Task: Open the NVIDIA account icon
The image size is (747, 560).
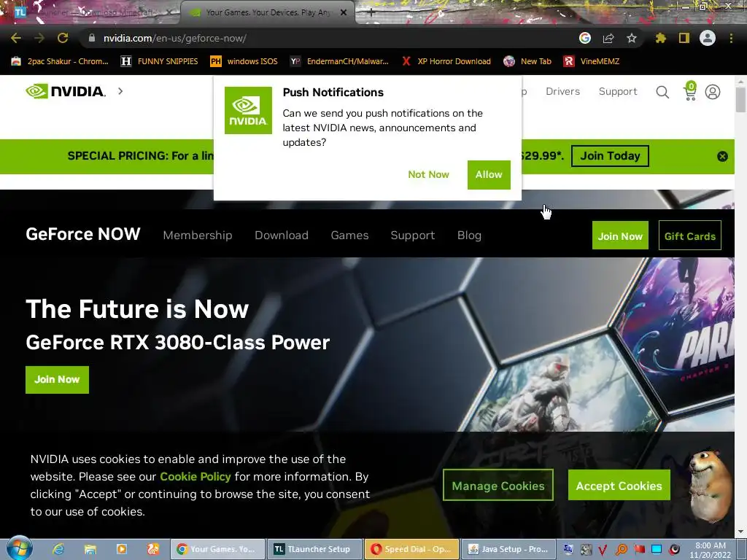Action: click(x=713, y=92)
